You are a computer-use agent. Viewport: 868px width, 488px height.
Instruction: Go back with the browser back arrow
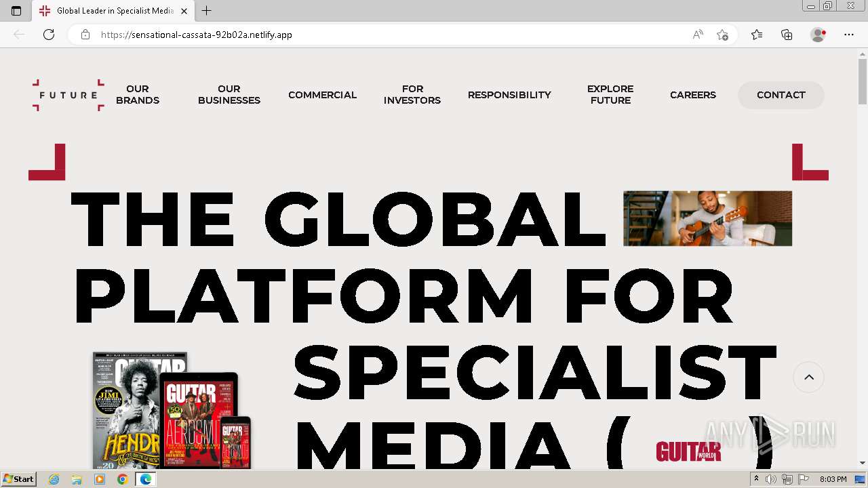click(19, 35)
